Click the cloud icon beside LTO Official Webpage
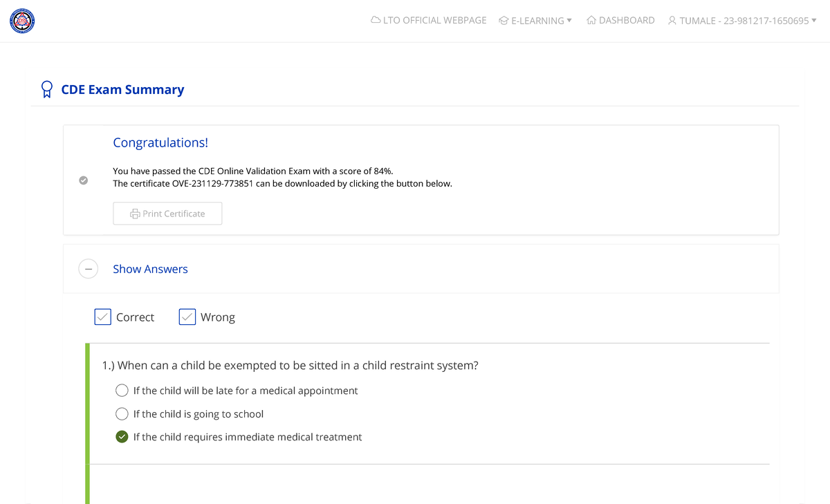830x504 pixels. [376, 20]
